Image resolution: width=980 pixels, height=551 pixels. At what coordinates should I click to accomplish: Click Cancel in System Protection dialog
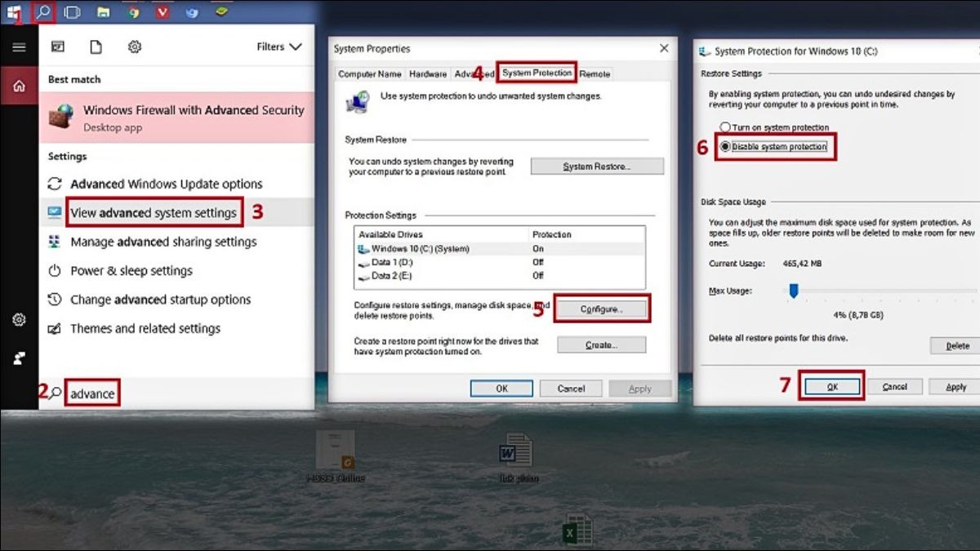point(895,387)
